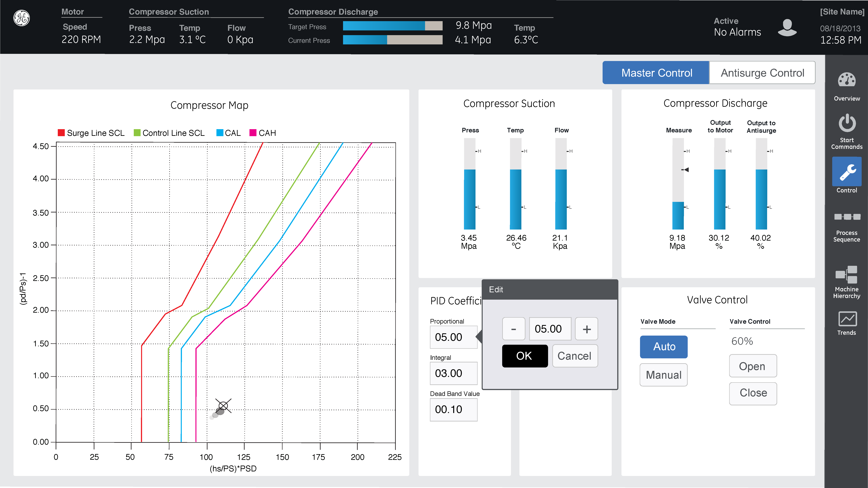Click the Active No Alarms status
Screen dimensions: 868x488
(737, 27)
